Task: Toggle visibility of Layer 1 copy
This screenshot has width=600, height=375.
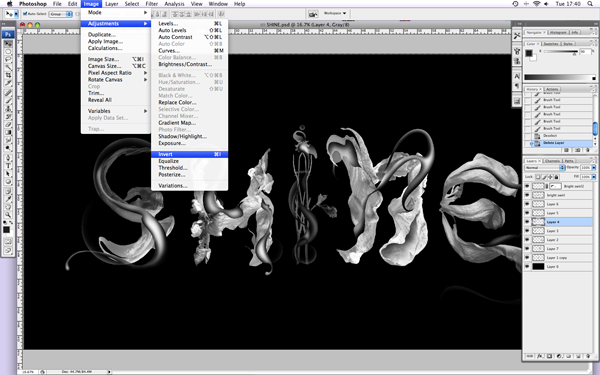Action: point(527,258)
